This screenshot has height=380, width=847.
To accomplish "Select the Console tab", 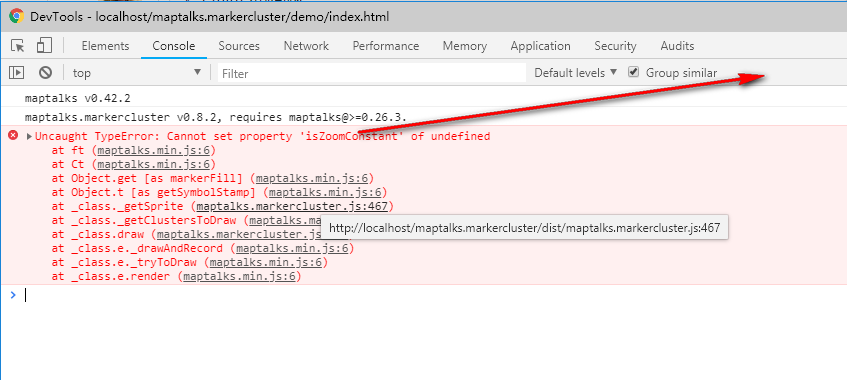I will pos(173,46).
